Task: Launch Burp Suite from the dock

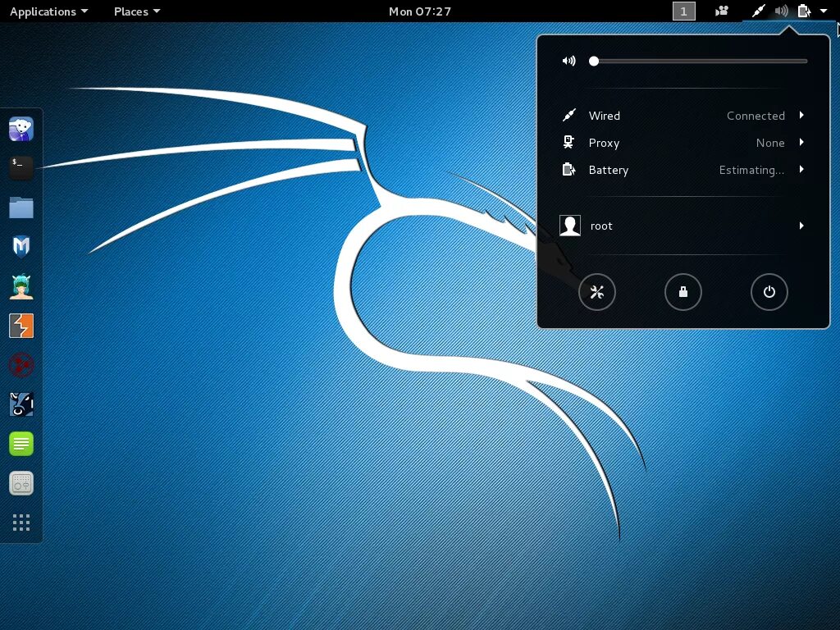Action: pos(21,326)
